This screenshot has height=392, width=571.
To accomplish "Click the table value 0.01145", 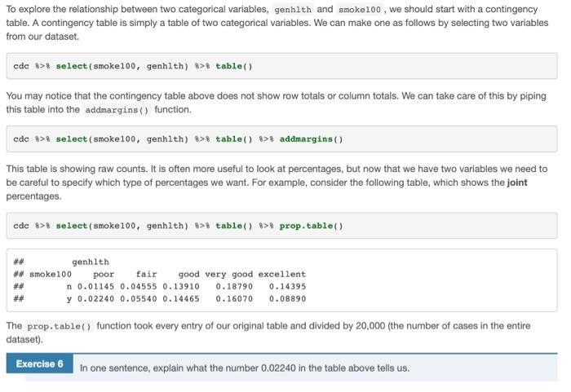I will pos(95,286).
